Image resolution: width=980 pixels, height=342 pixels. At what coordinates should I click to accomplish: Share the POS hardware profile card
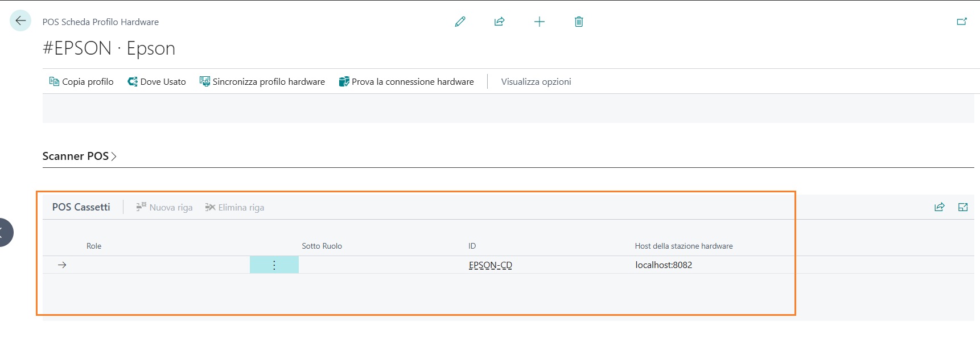(500, 22)
